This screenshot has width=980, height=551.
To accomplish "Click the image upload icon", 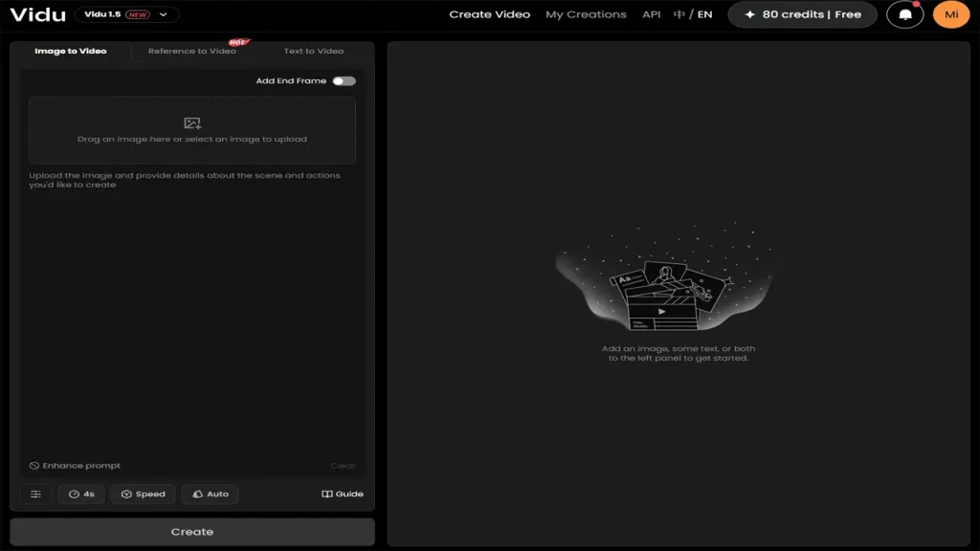I will pos(191,123).
